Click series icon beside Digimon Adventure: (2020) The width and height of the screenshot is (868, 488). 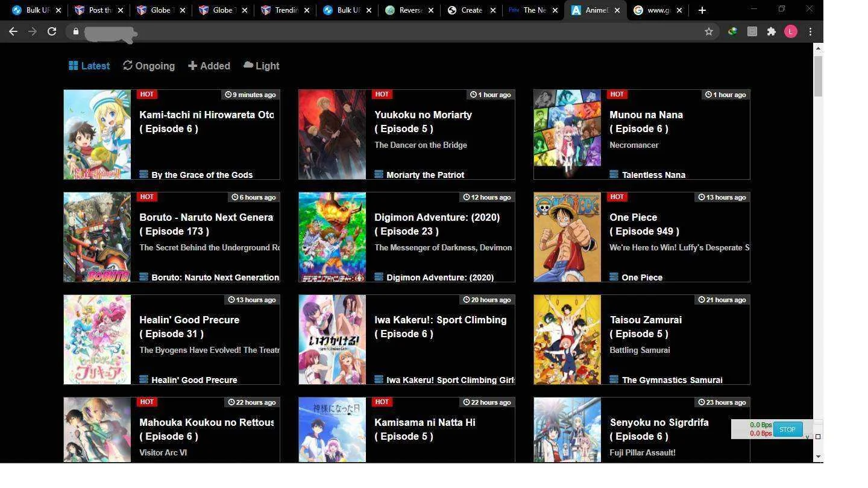click(379, 277)
